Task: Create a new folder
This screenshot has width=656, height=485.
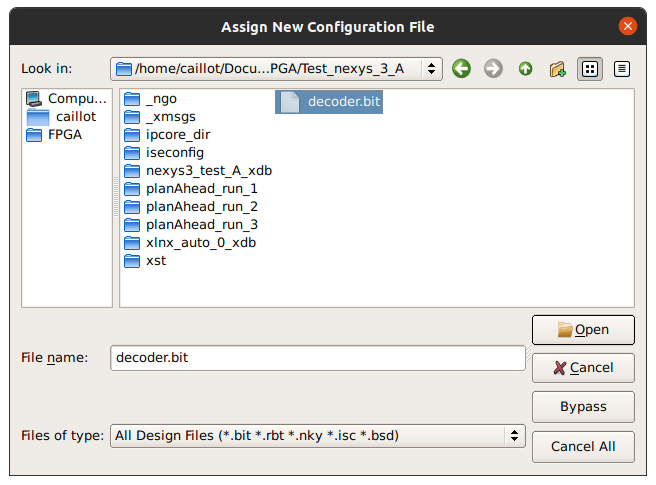Action: (x=557, y=69)
